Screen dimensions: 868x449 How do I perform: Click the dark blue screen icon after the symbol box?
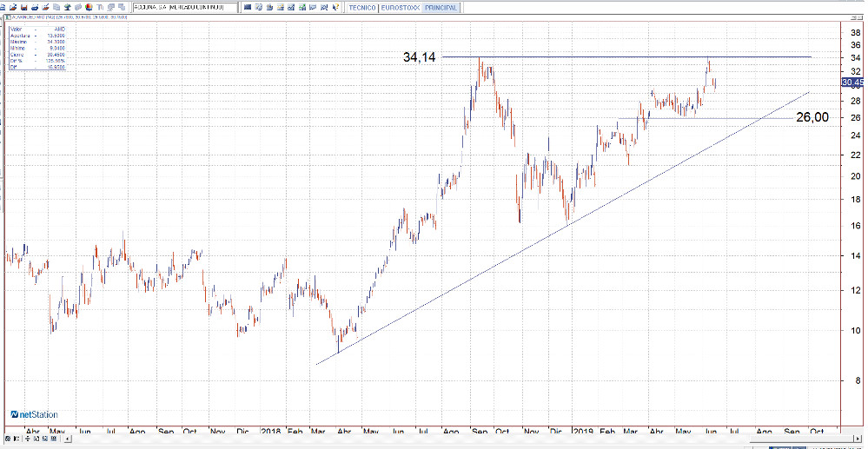coord(248,8)
